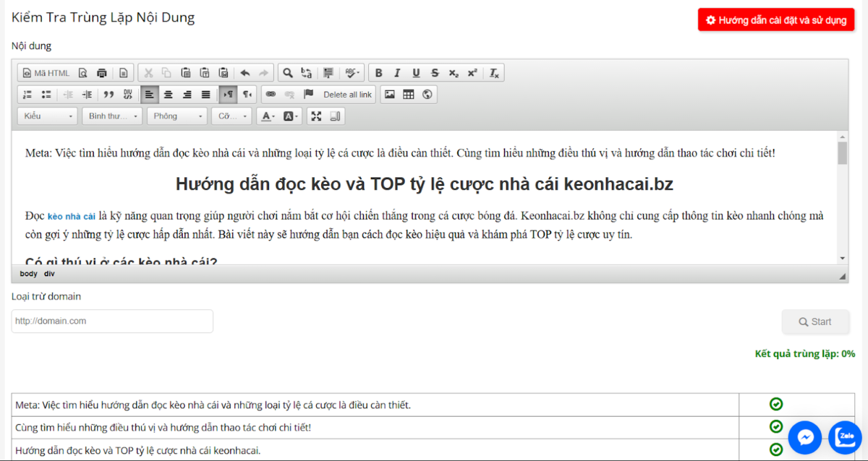Toggle Subscript formatting
Viewport: 868px width, 461px height.
point(454,73)
